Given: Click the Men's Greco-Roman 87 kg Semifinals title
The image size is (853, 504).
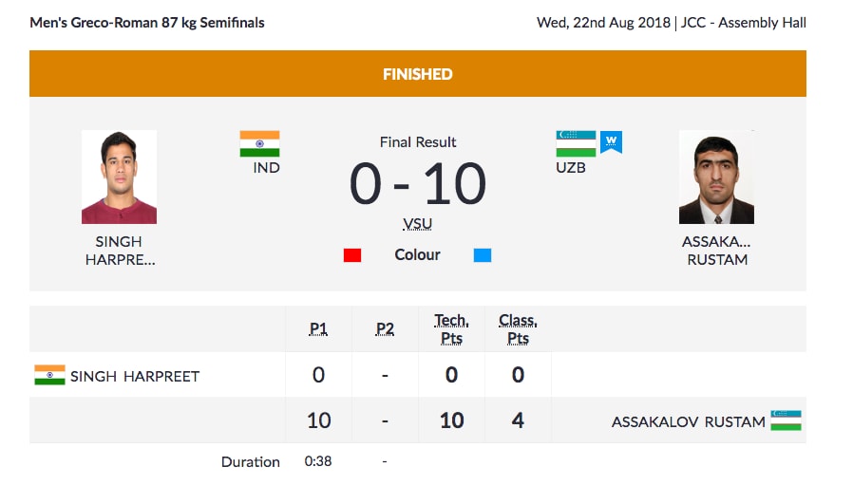Looking at the screenshot, I should click(147, 22).
